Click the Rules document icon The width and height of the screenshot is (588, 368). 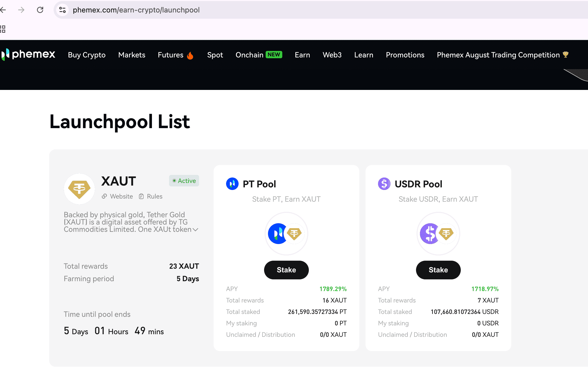pos(141,196)
